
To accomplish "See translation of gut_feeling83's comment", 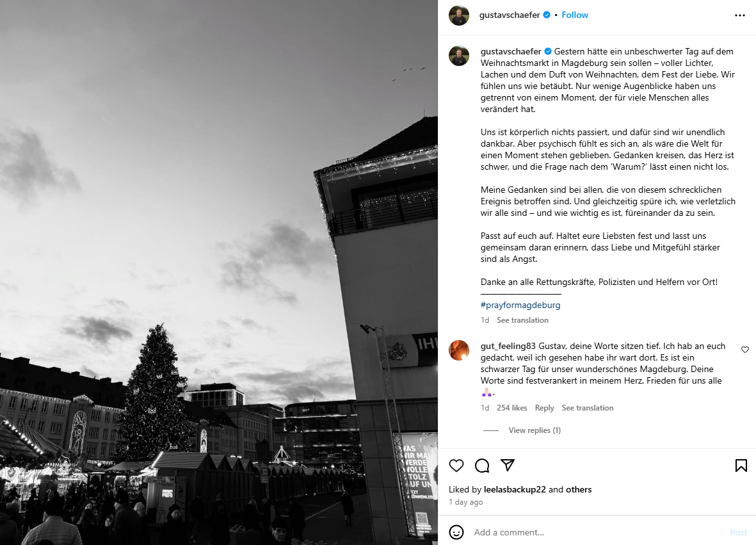I will tap(587, 408).
